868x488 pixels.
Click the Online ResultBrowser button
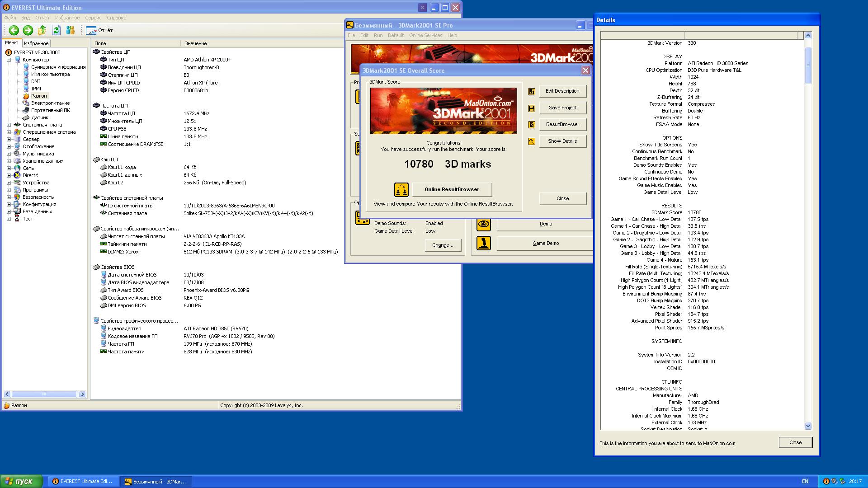[452, 189]
